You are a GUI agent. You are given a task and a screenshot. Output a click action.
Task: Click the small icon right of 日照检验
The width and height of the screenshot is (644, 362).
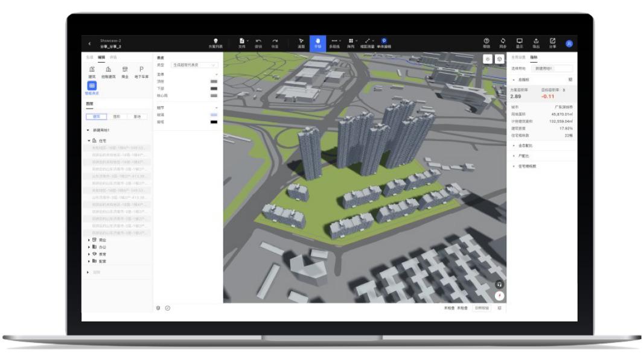pos(499,308)
